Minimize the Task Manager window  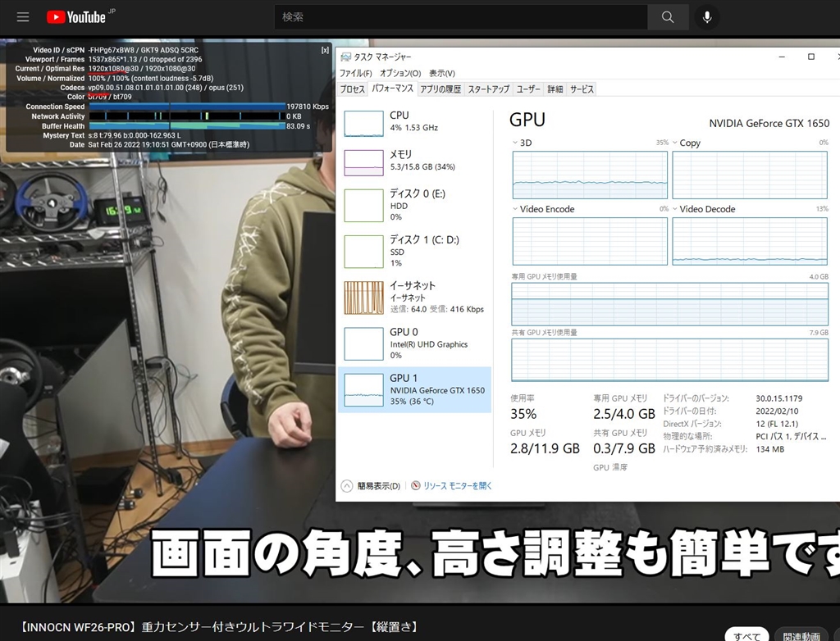tap(782, 57)
